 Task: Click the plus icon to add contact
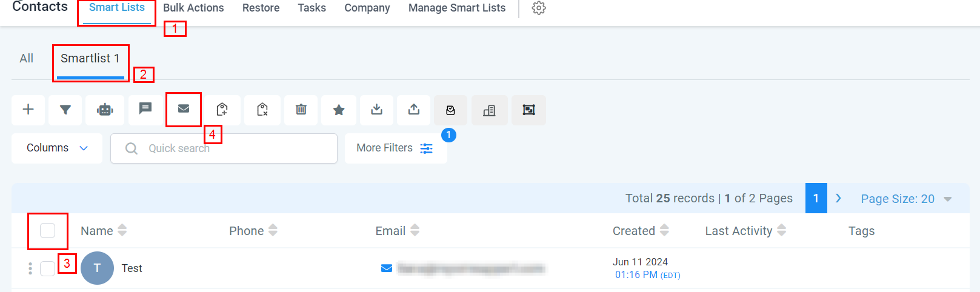(28, 110)
